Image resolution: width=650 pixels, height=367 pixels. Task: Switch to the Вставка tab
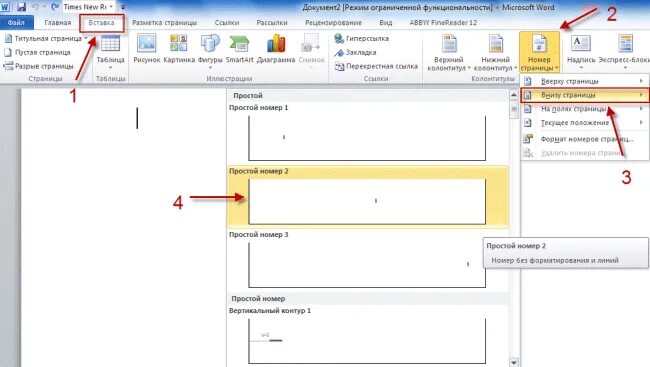click(x=101, y=23)
